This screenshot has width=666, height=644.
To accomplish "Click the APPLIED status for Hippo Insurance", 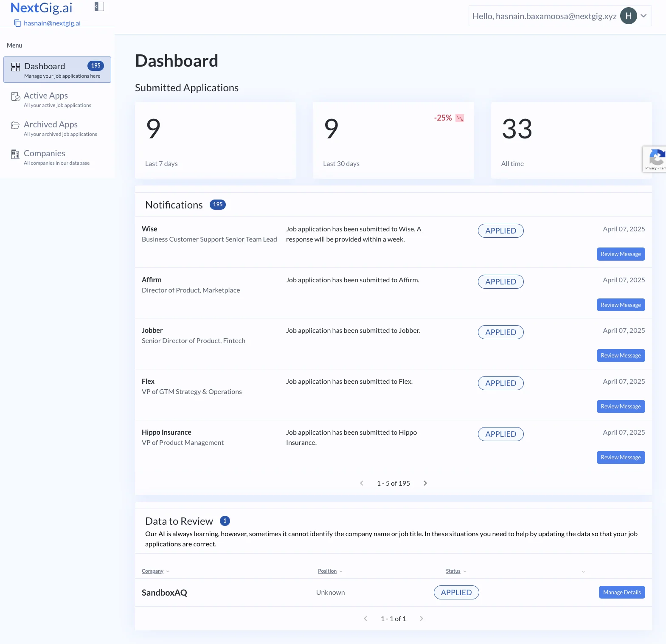I will (501, 434).
